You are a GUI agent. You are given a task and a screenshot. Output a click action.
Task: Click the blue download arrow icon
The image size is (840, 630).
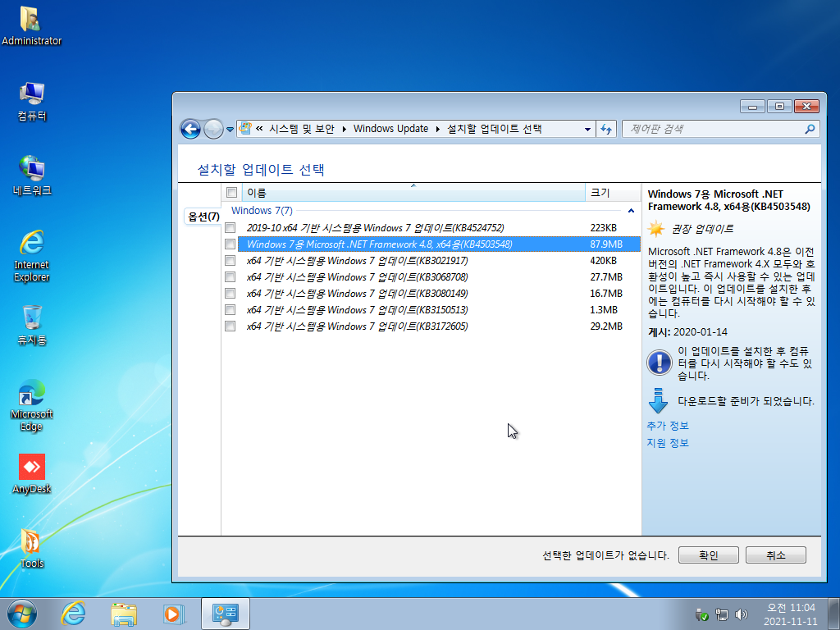tap(658, 400)
